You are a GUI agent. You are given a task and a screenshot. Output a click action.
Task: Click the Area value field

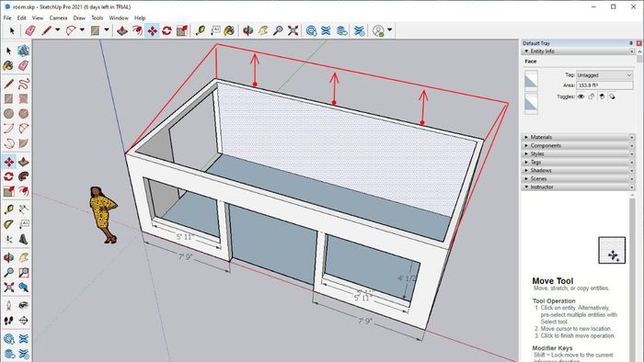[x=604, y=85]
